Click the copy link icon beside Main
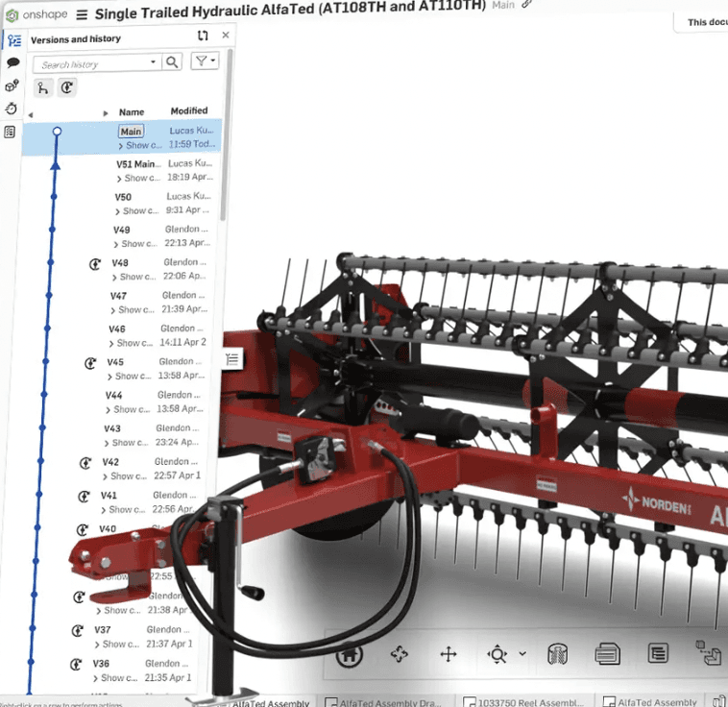This screenshot has height=707, width=728. pos(526,4)
